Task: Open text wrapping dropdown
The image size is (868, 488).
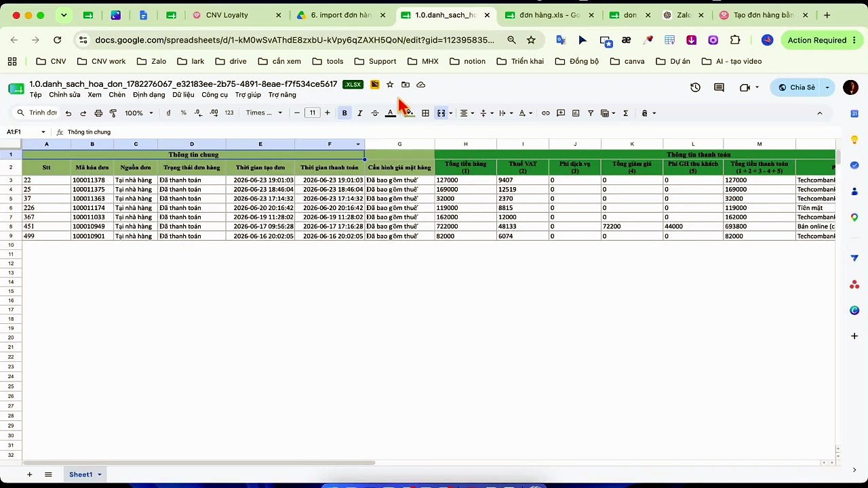Action: [505, 113]
